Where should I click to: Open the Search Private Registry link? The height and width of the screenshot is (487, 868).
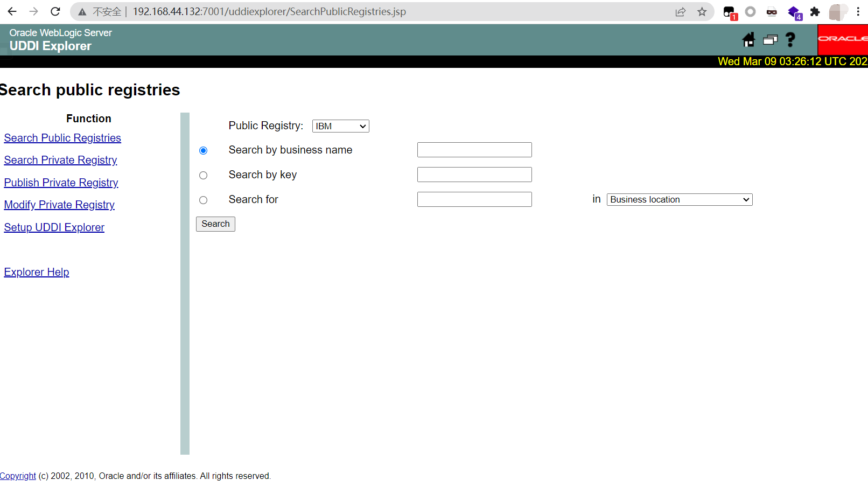[60, 160]
